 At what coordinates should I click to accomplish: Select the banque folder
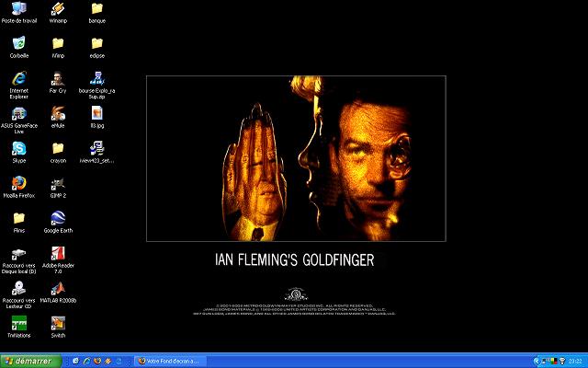[96, 9]
